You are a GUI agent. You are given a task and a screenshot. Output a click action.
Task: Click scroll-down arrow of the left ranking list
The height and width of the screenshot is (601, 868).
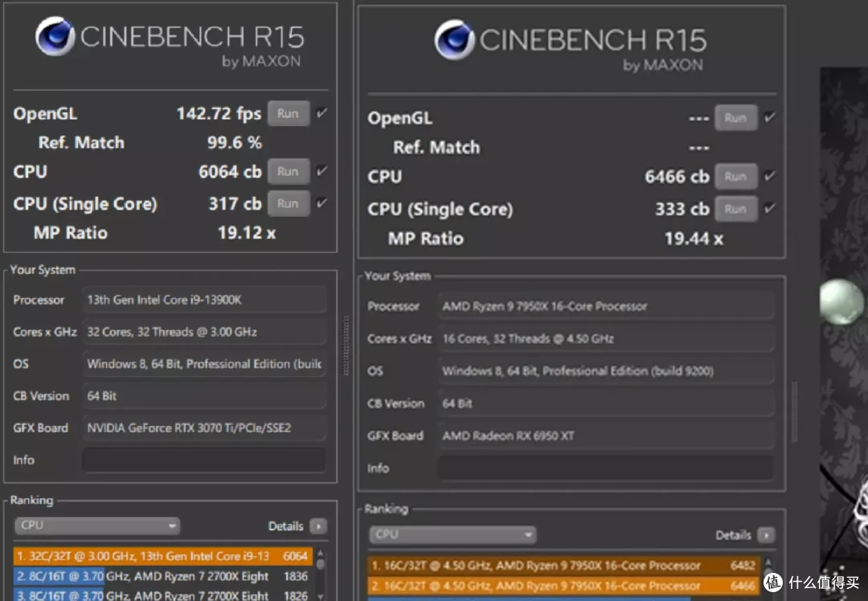(x=321, y=595)
